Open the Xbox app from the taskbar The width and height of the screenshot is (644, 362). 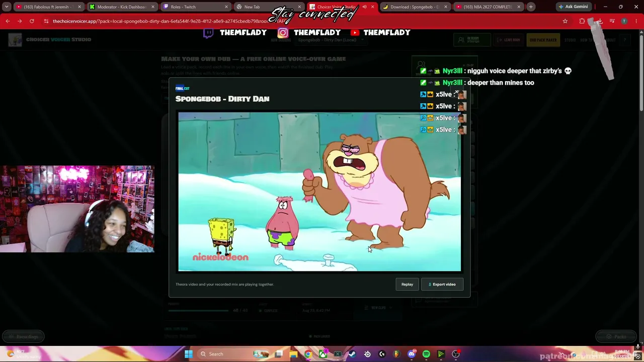[x=323, y=354]
